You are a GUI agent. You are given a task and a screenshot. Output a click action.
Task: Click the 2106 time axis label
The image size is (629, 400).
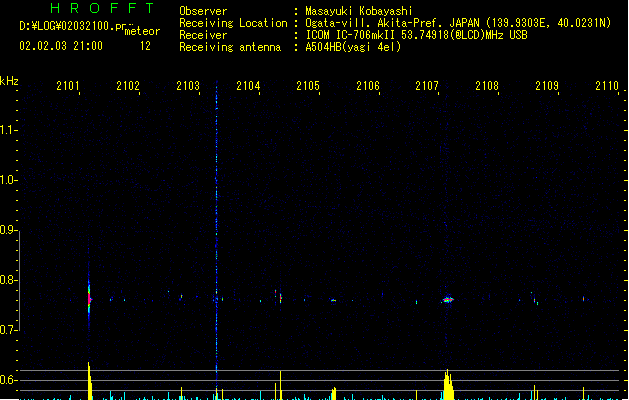pyautogui.click(x=368, y=85)
